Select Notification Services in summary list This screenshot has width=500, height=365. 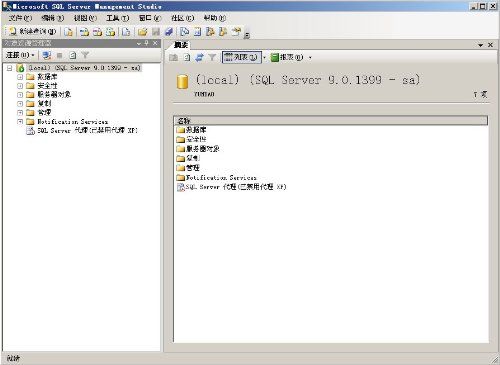[x=216, y=177]
